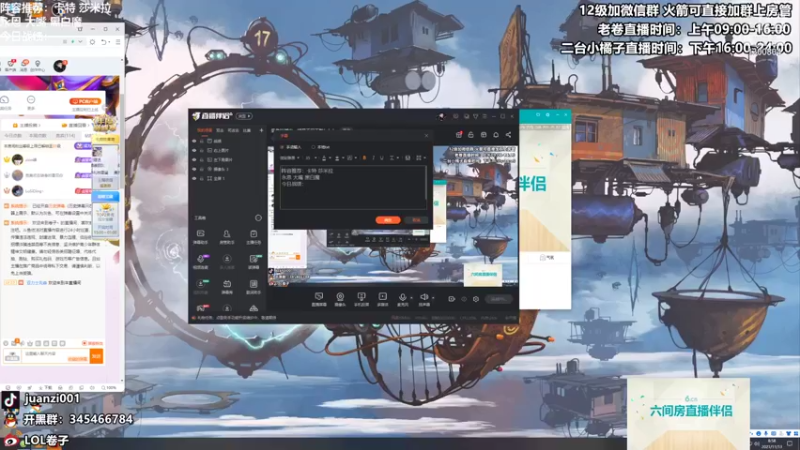Close the text editing dialog
This screenshot has height=450, width=800.
tap(427, 136)
